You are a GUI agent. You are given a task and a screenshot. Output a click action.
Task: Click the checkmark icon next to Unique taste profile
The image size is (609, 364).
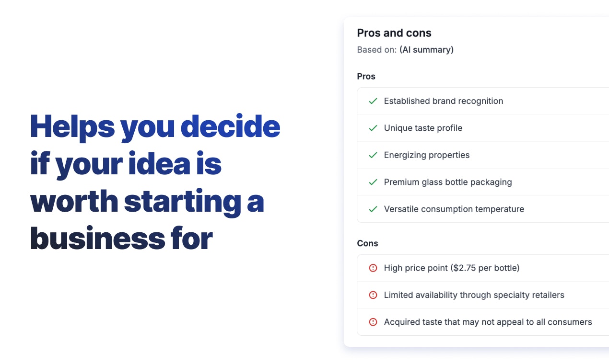pos(373,128)
